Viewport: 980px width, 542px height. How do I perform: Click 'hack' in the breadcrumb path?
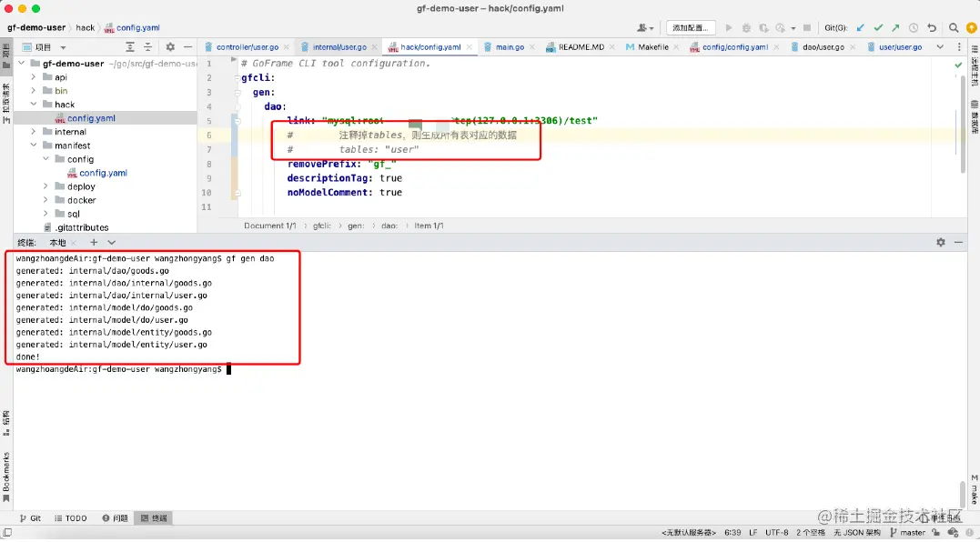(x=85, y=27)
